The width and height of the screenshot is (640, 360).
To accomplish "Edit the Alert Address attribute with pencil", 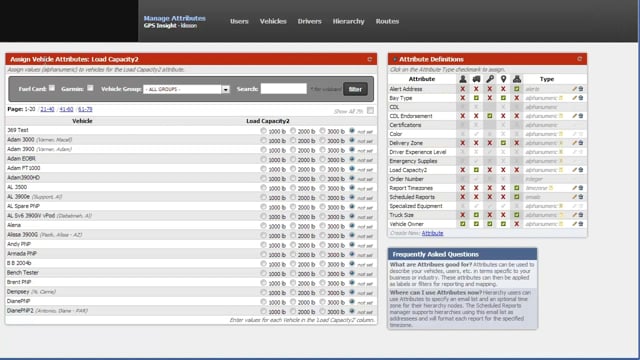I will coord(574,89).
